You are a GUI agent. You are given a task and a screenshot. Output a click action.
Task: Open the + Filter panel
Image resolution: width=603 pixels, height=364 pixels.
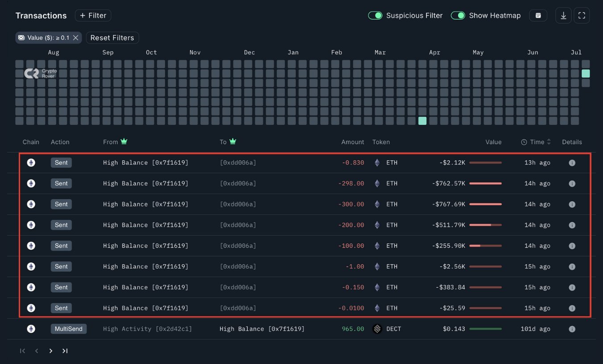93,15
